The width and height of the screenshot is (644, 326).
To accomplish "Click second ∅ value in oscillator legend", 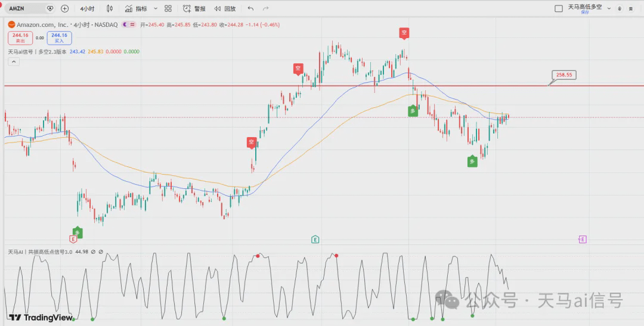I will click(101, 252).
